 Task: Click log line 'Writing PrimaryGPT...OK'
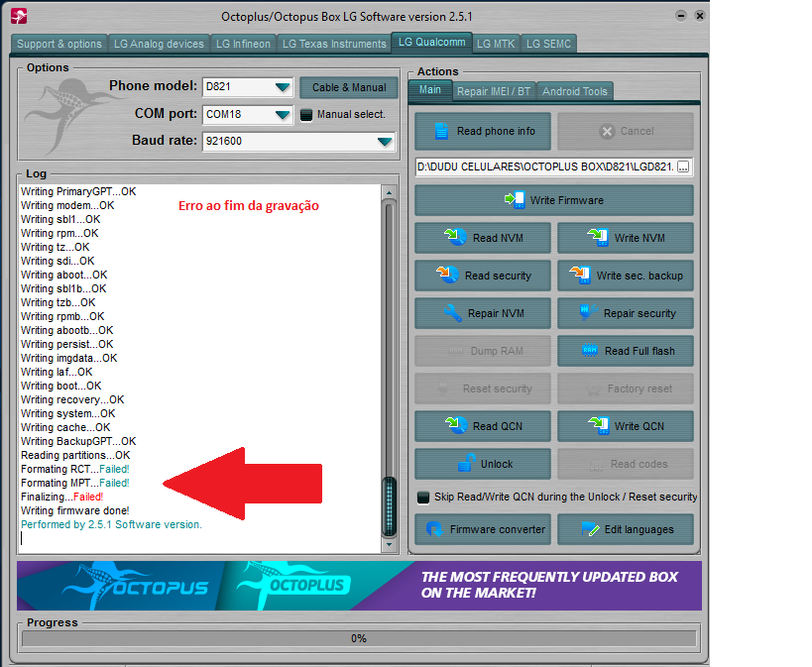pos(78,191)
